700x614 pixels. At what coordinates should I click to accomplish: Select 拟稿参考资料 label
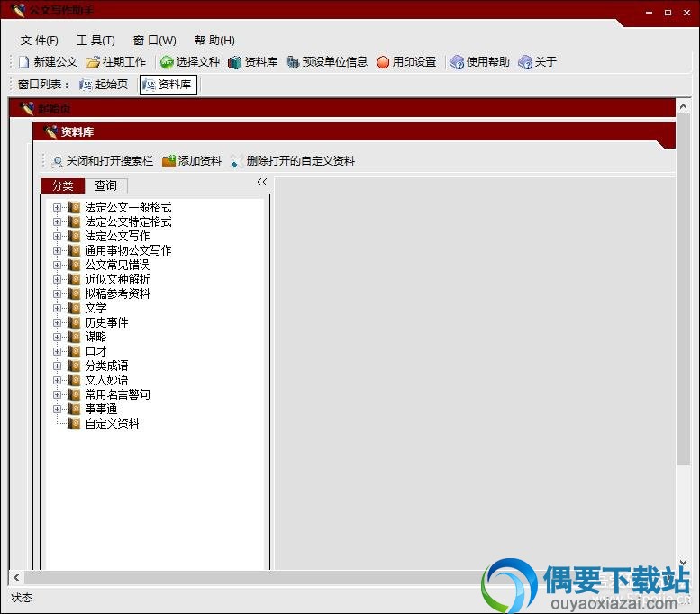[x=117, y=293]
